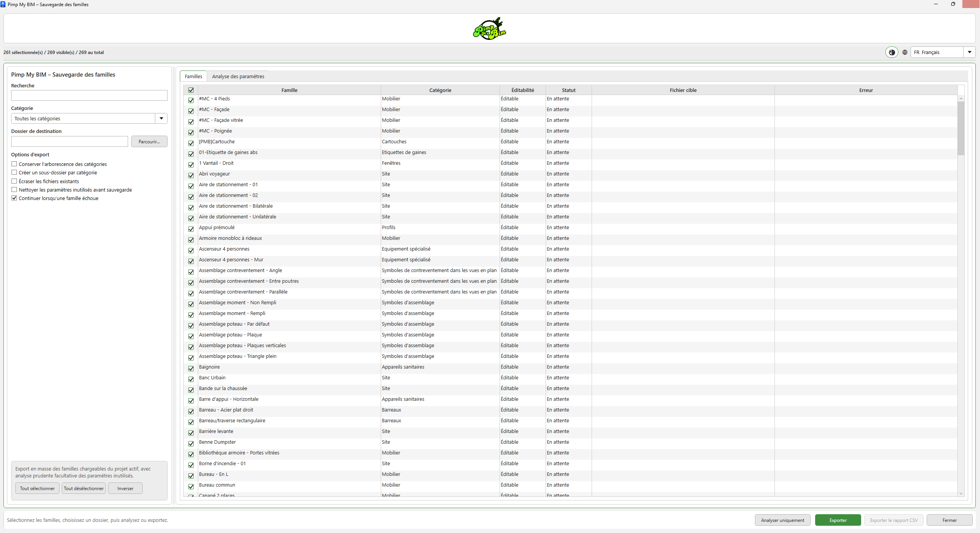Open the Toutes les catégories dropdown
980x533 pixels.
pyautogui.click(x=89, y=118)
